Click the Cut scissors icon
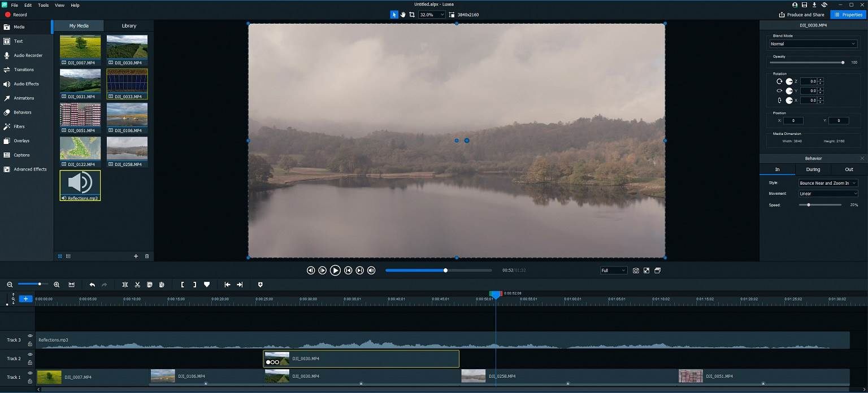 (137, 285)
